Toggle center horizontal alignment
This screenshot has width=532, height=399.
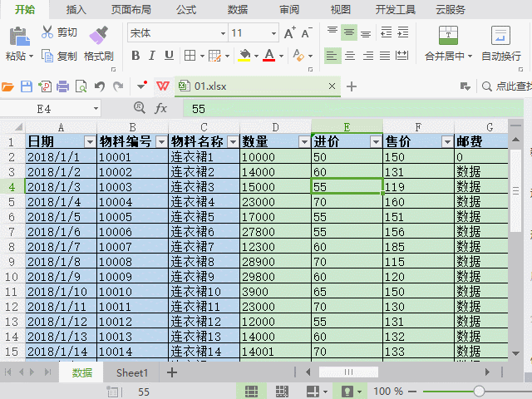[x=350, y=56]
